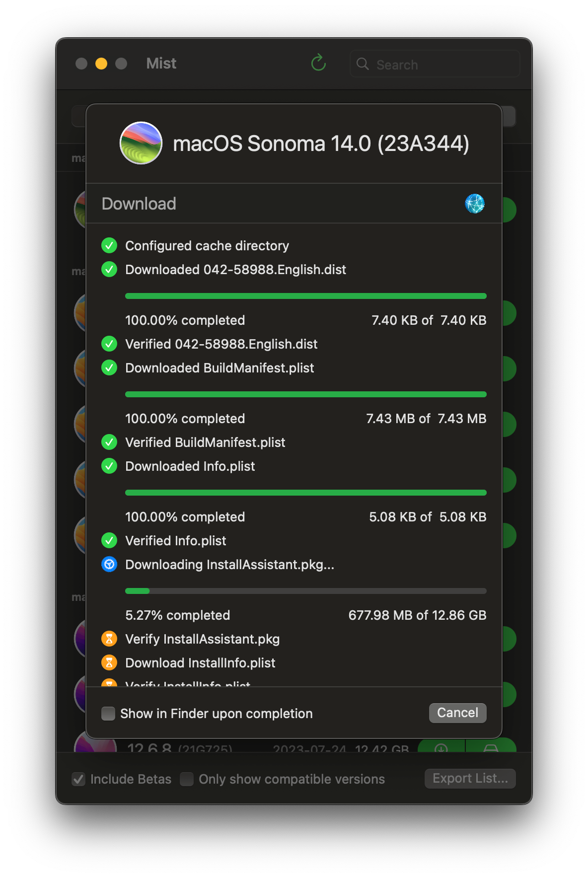The height and width of the screenshot is (878, 588).
Task: Click the hourglass icon next to Verify InstallAssistant.pkg
Action: [x=109, y=639]
